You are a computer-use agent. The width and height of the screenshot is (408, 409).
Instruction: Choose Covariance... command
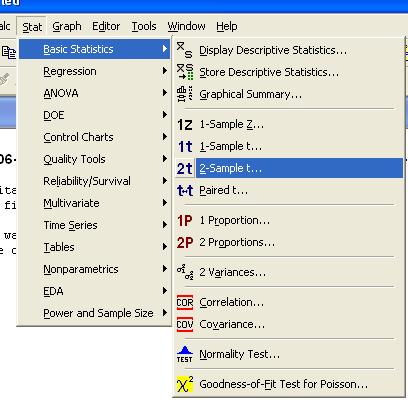[x=289, y=324]
